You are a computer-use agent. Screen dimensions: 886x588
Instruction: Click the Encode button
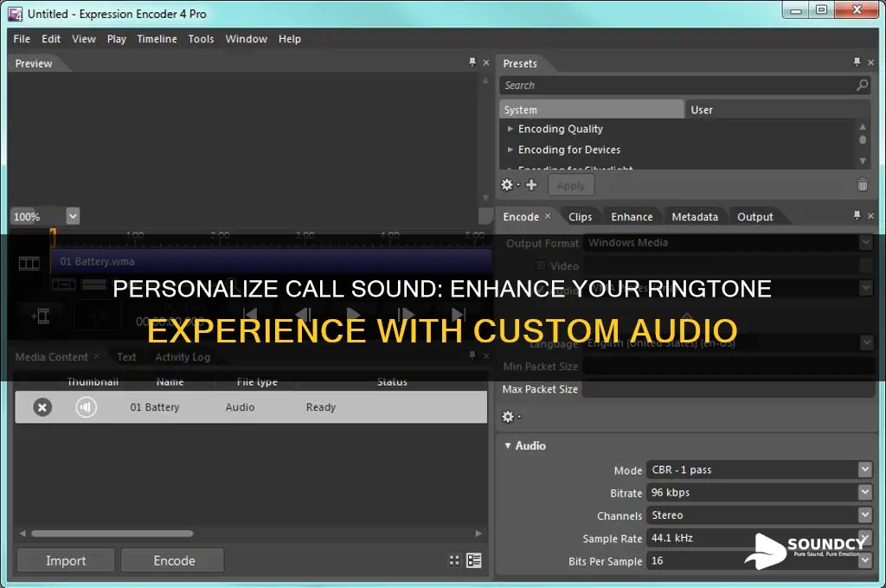pyautogui.click(x=174, y=561)
